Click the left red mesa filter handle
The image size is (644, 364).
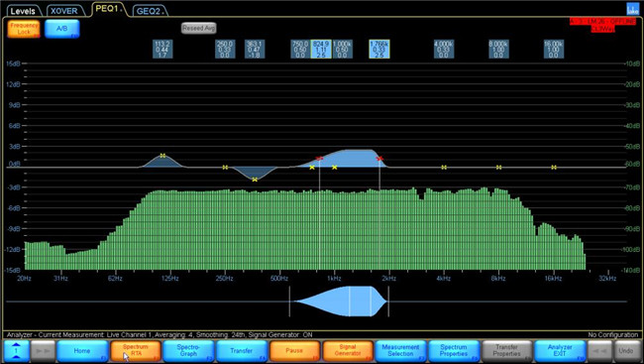(319, 159)
